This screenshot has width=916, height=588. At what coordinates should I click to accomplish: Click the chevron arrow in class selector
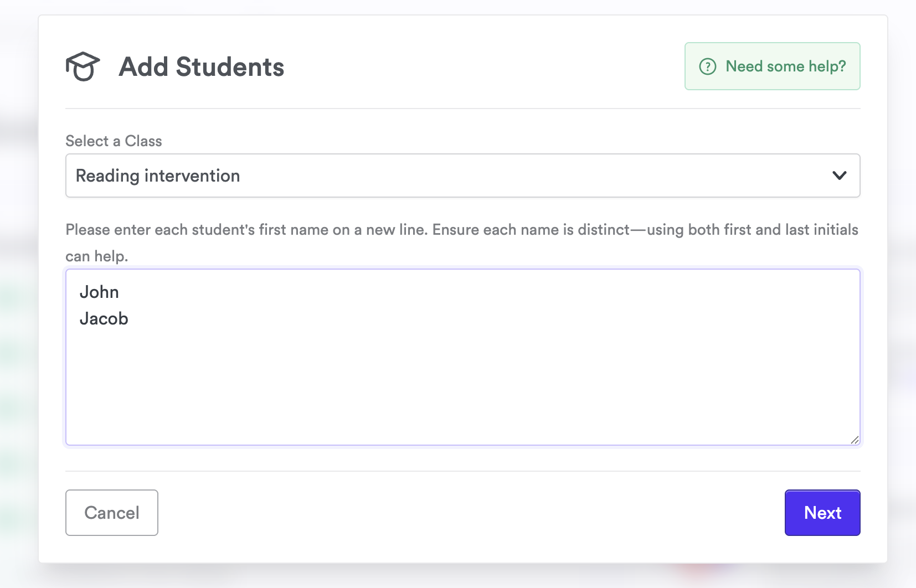tap(839, 176)
